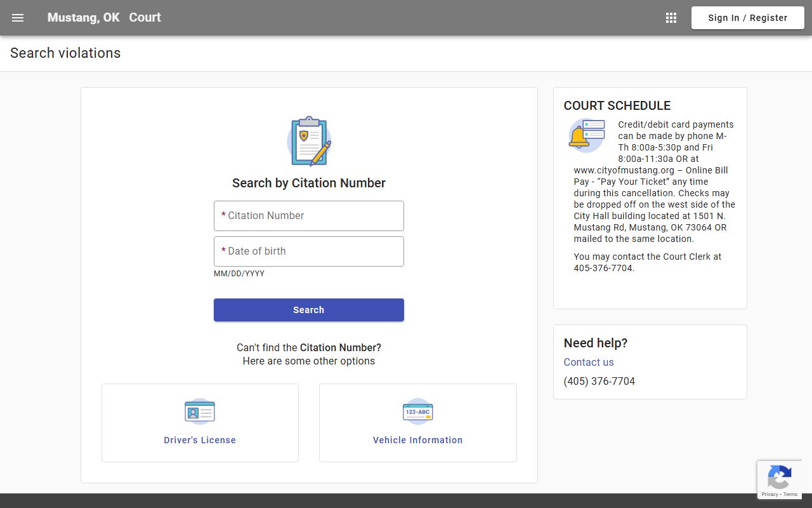The height and width of the screenshot is (508, 812).
Task: Click the reCAPTCHA Terms link
Action: pyautogui.click(x=790, y=494)
